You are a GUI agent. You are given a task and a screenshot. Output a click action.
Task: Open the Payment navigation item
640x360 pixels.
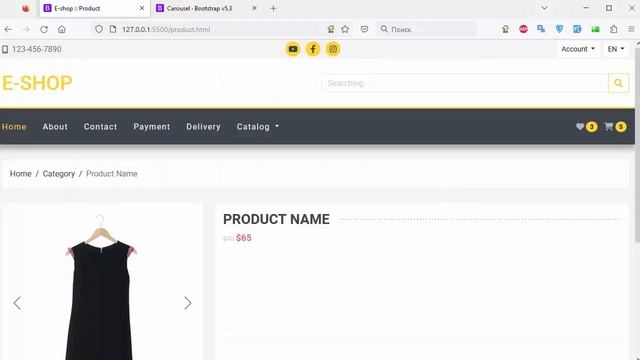pos(152,127)
